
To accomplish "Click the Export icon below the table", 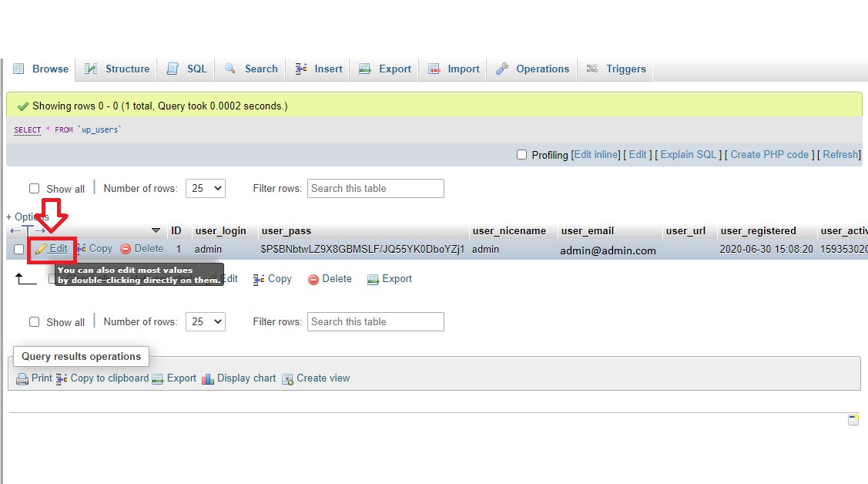I will [x=373, y=280].
